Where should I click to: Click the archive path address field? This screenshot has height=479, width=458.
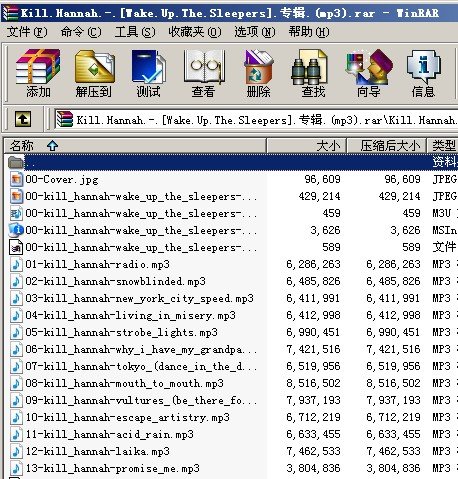point(257,119)
